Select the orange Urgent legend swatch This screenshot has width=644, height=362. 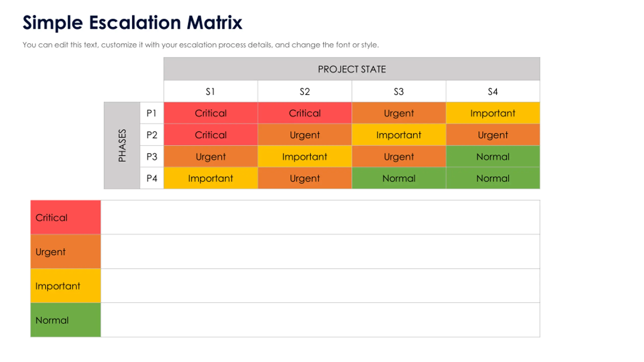pyautogui.click(x=66, y=252)
